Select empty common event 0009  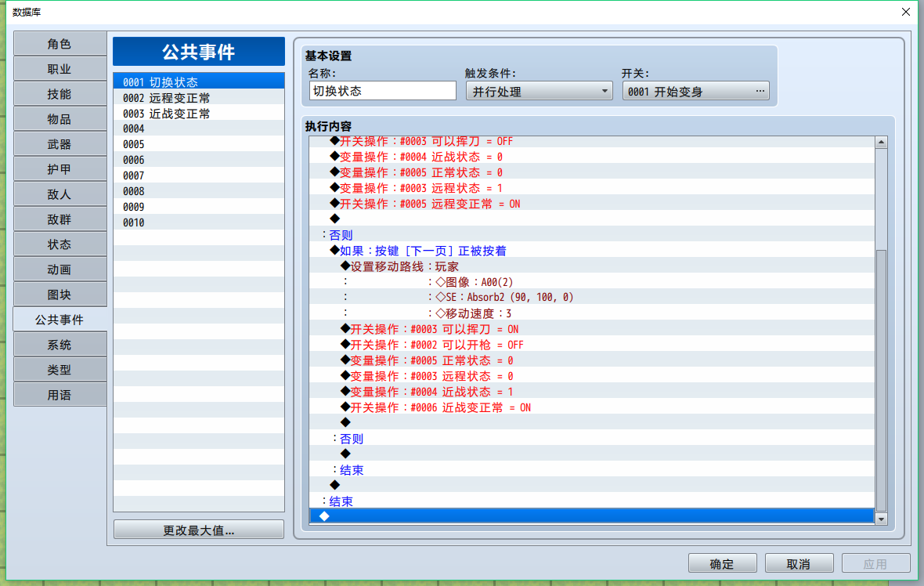(199, 207)
